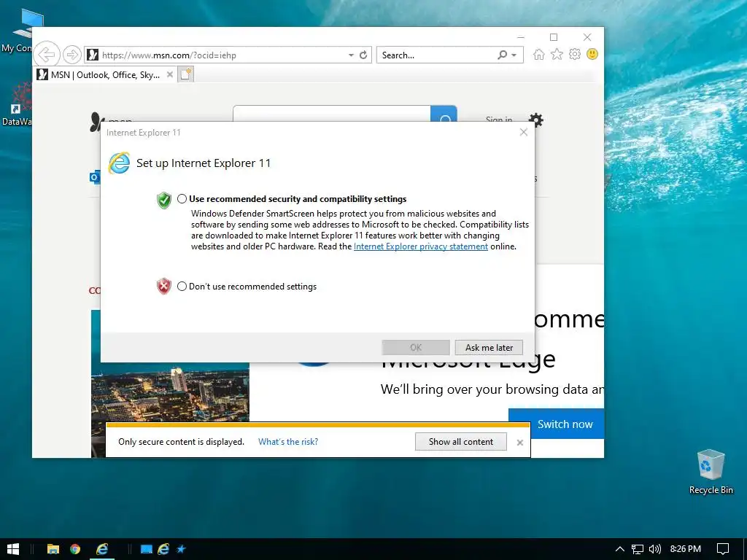
Task: Click the MSN web search input field
Action: [332, 114]
